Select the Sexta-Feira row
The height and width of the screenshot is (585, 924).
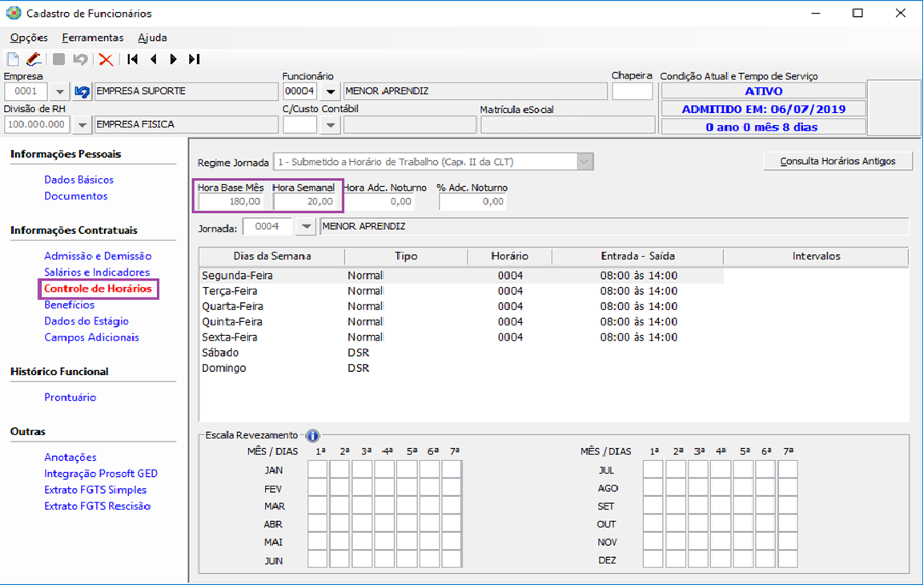461,337
